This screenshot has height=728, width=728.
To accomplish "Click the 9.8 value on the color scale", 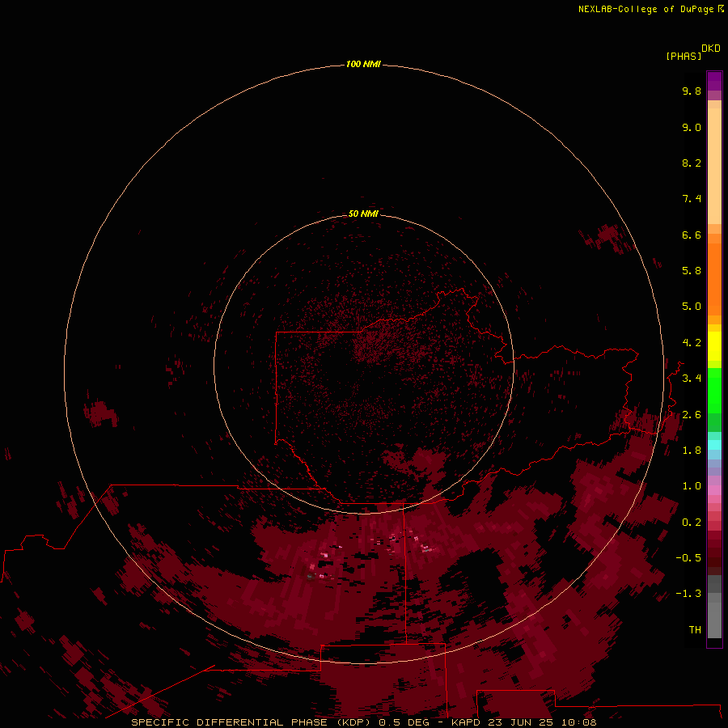I will [x=692, y=91].
